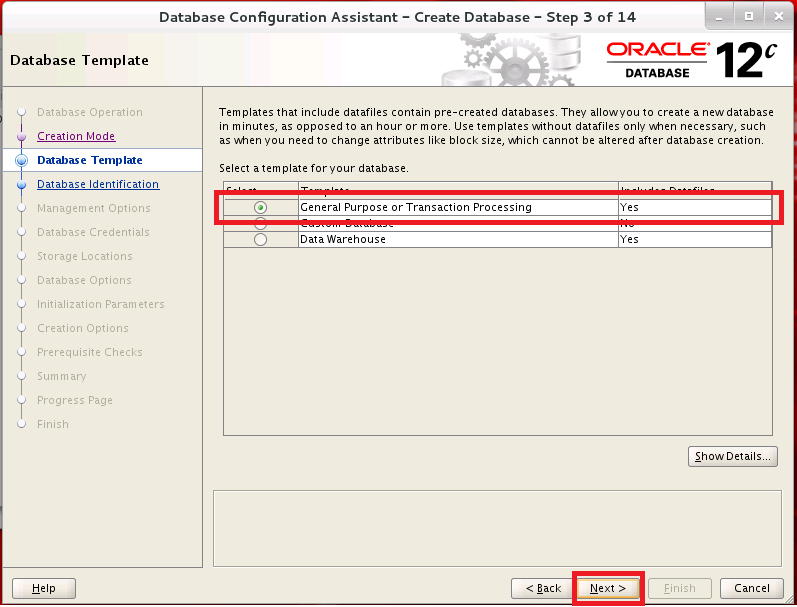Click the Creation Mode step bullet icon

pos(21,136)
